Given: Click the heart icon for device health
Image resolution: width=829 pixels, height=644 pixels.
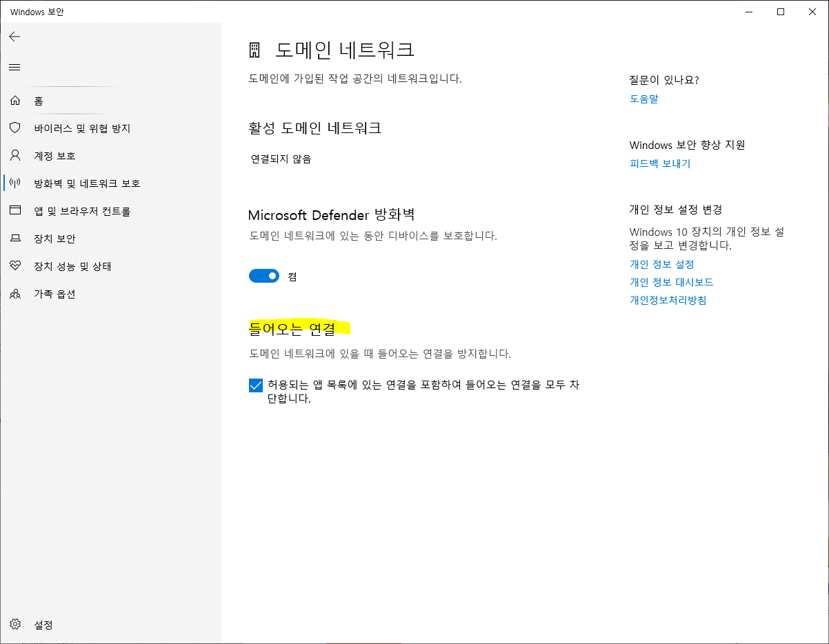Looking at the screenshot, I should click(15, 266).
